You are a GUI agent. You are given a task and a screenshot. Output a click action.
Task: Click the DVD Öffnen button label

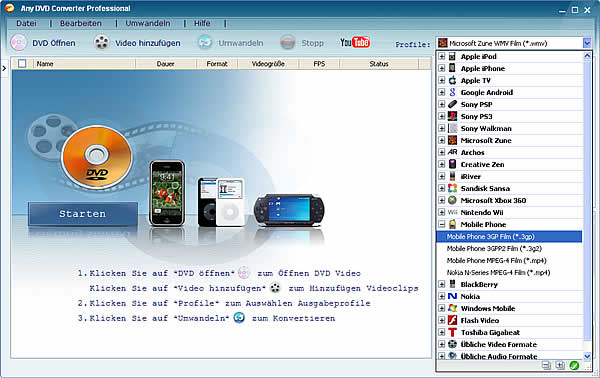(54, 43)
